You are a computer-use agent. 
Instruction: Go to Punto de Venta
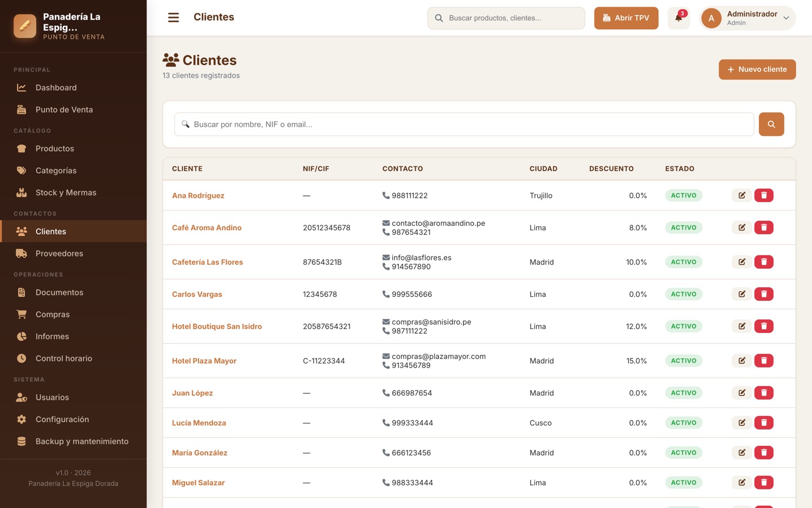pyautogui.click(x=73, y=110)
